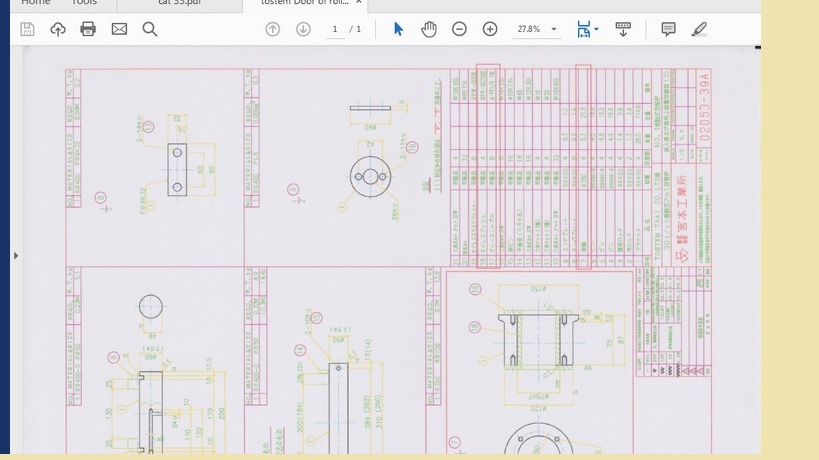Click the current page number field
819x460 pixels.
pos(336,29)
